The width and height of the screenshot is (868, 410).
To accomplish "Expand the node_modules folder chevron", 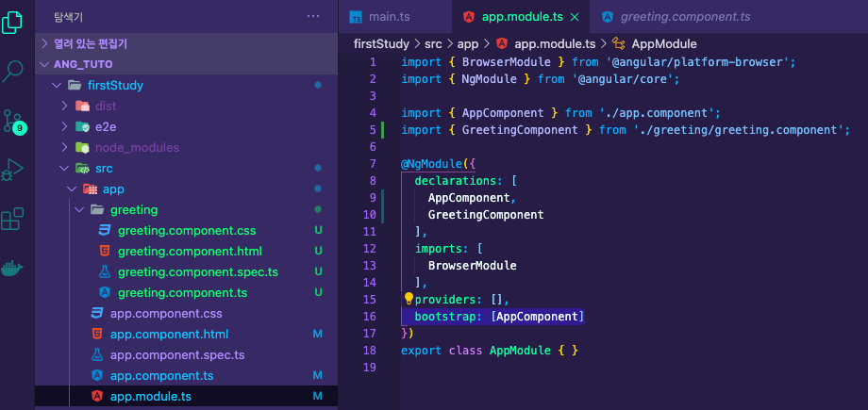I will coord(64,148).
